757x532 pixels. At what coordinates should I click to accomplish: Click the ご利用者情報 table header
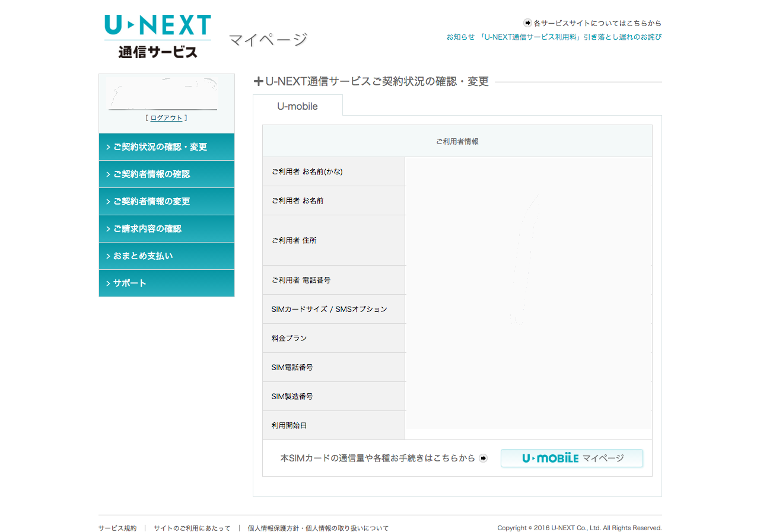click(x=457, y=141)
